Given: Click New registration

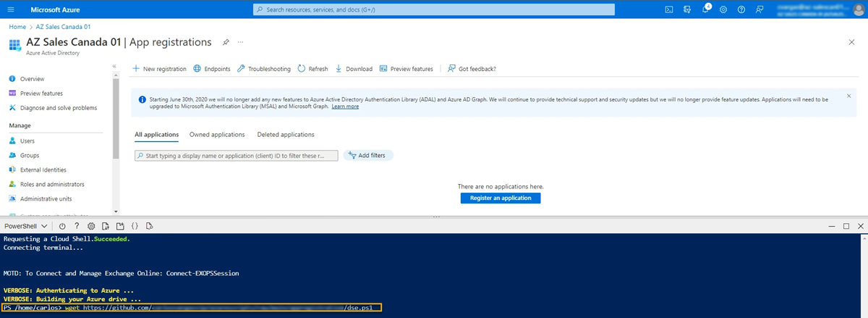Looking at the screenshot, I should [159, 69].
